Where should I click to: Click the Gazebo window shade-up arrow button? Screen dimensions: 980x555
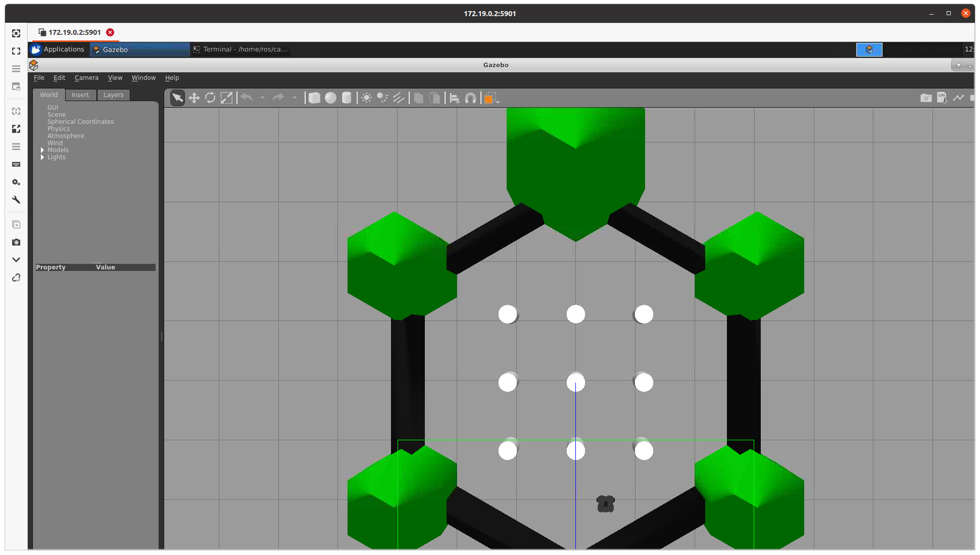click(x=958, y=65)
